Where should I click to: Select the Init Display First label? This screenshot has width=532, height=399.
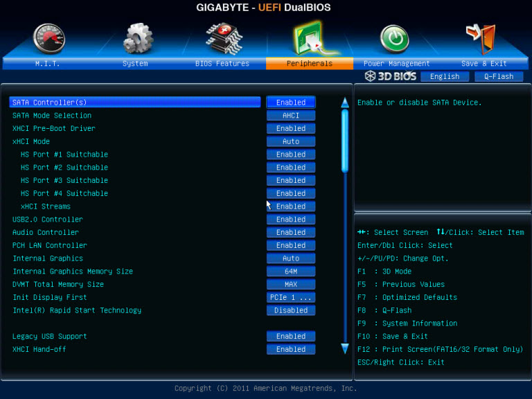coord(50,297)
